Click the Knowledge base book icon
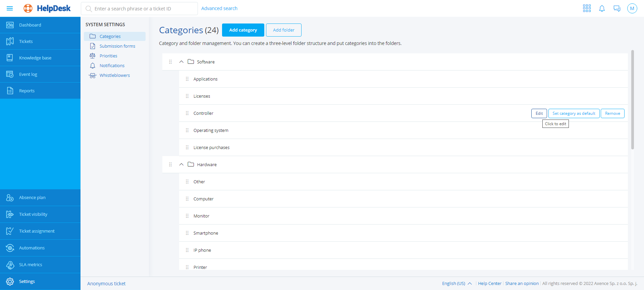Viewport: 644px width, 290px height. (x=10, y=58)
